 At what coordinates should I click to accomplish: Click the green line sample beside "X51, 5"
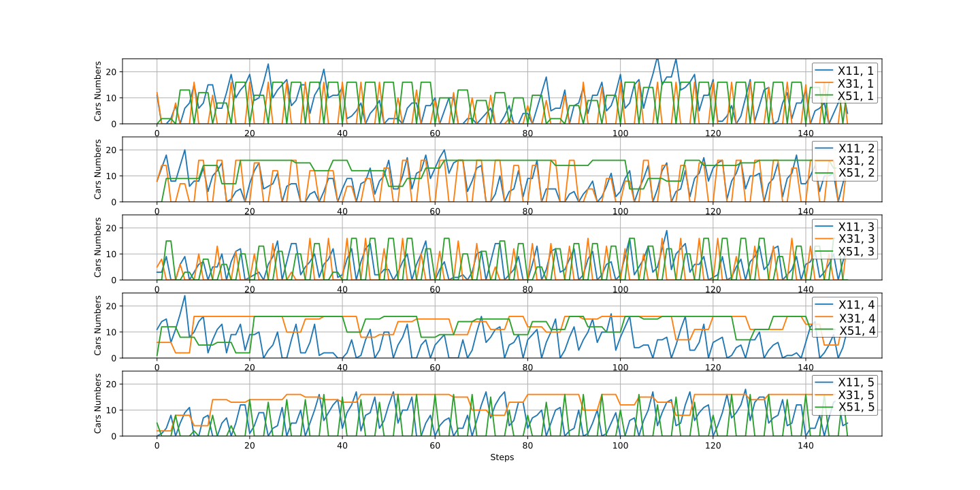coord(823,408)
